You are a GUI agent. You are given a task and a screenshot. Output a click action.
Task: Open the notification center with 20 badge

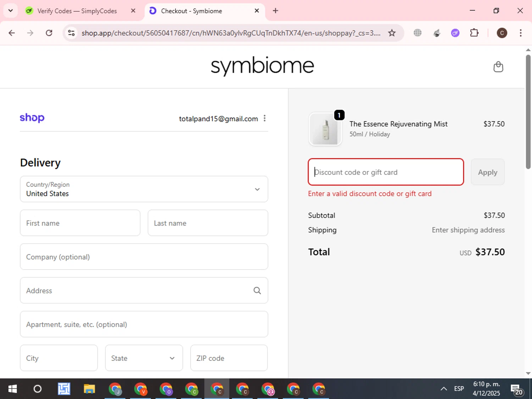[x=516, y=389]
